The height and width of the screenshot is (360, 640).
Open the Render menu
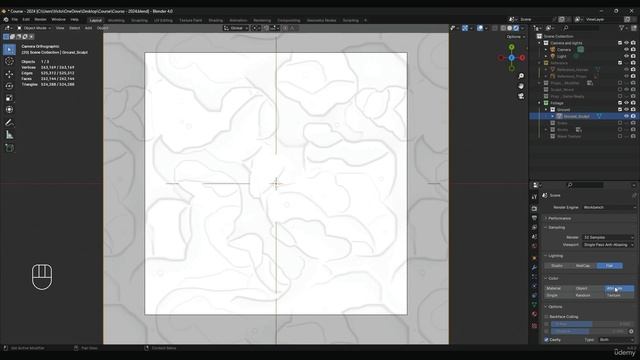click(40, 20)
